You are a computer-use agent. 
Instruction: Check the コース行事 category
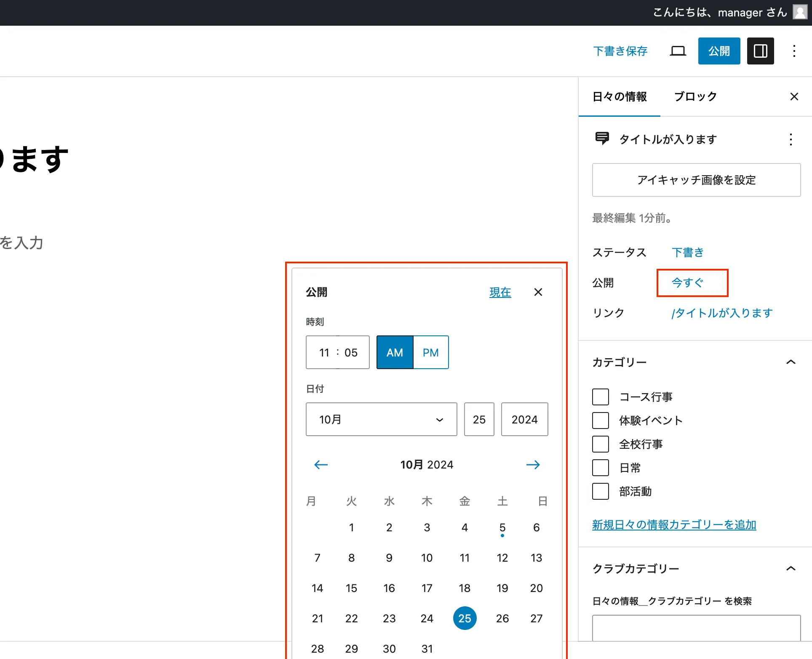pyautogui.click(x=600, y=397)
